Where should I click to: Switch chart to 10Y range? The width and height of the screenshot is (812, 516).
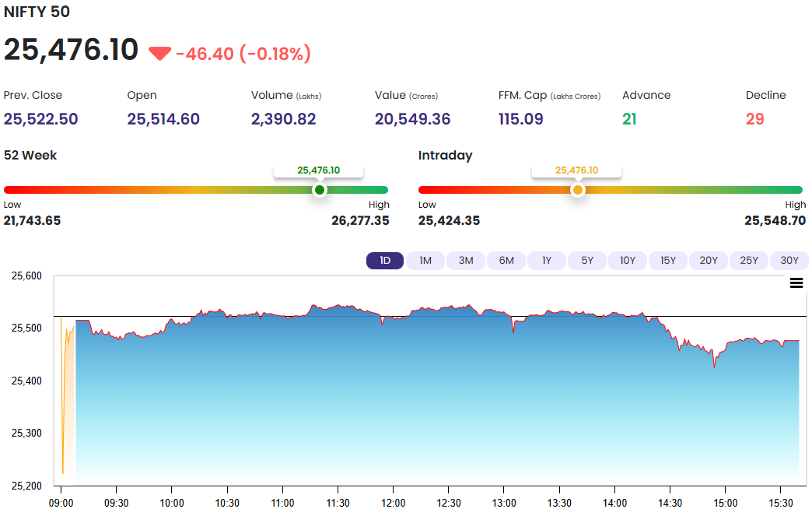tap(627, 261)
